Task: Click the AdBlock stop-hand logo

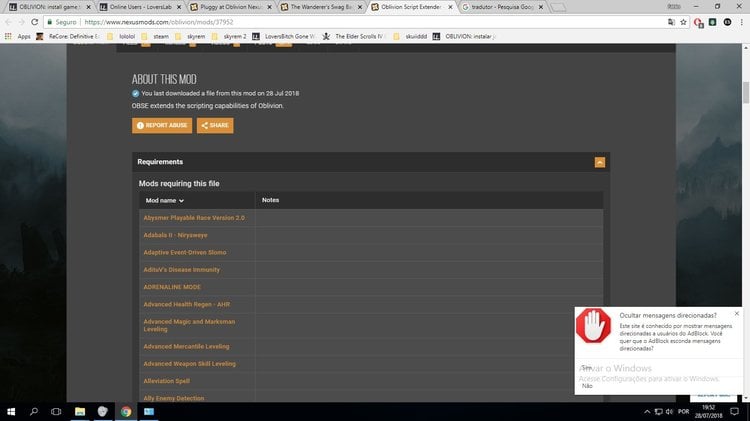Action: (x=593, y=325)
